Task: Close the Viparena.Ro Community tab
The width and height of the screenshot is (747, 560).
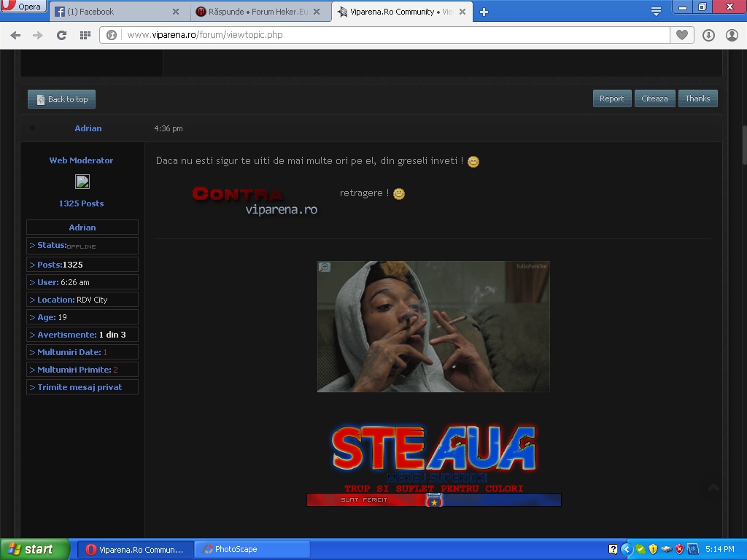Action: tap(462, 12)
